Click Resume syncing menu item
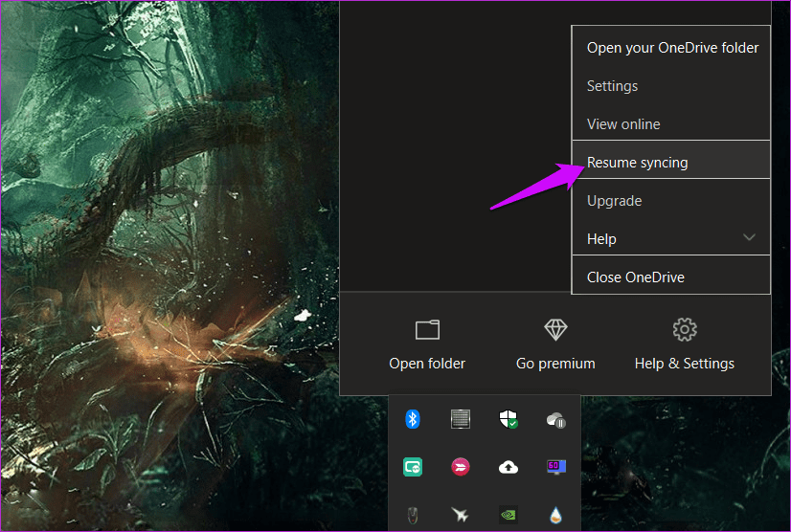This screenshot has height=532, width=791. click(x=671, y=160)
